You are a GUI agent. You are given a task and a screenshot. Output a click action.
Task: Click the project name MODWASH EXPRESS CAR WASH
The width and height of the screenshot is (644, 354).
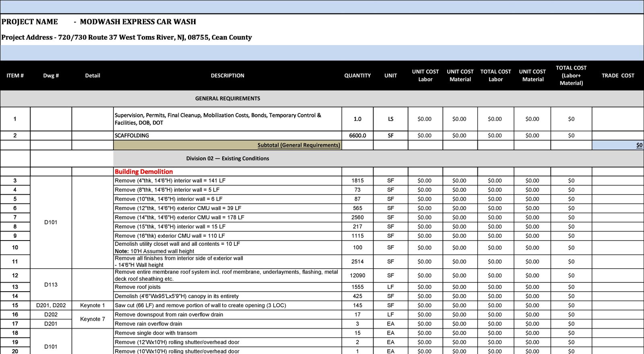click(x=138, y=22)
